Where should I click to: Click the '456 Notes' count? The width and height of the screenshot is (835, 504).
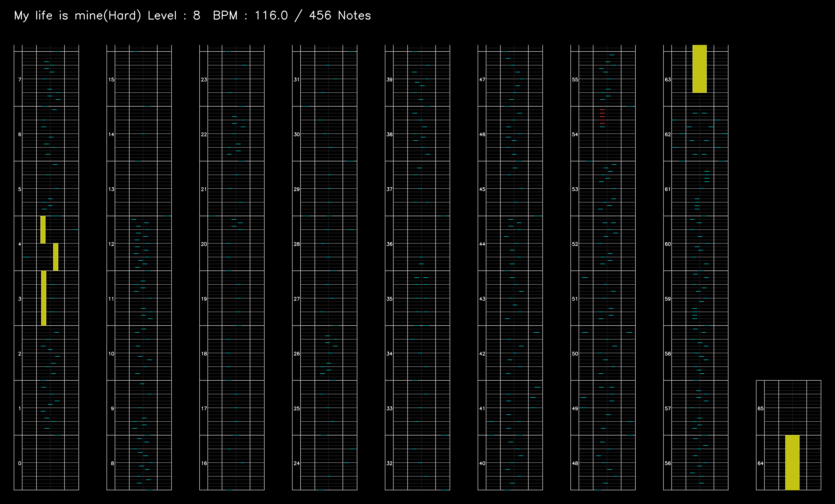[340, 16]
